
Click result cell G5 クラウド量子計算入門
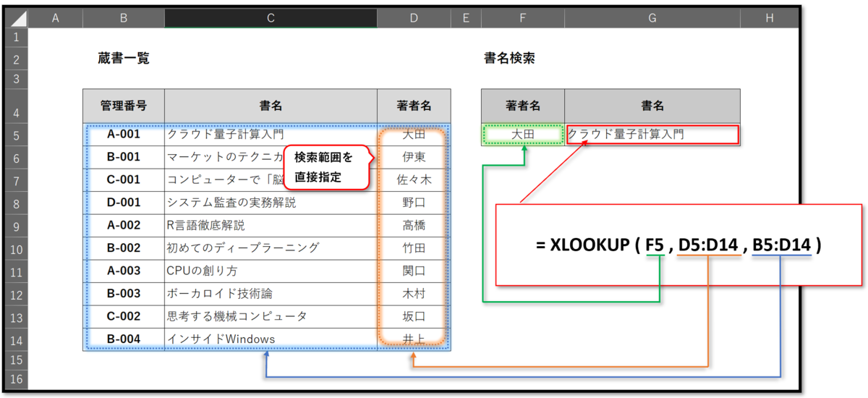652,135
